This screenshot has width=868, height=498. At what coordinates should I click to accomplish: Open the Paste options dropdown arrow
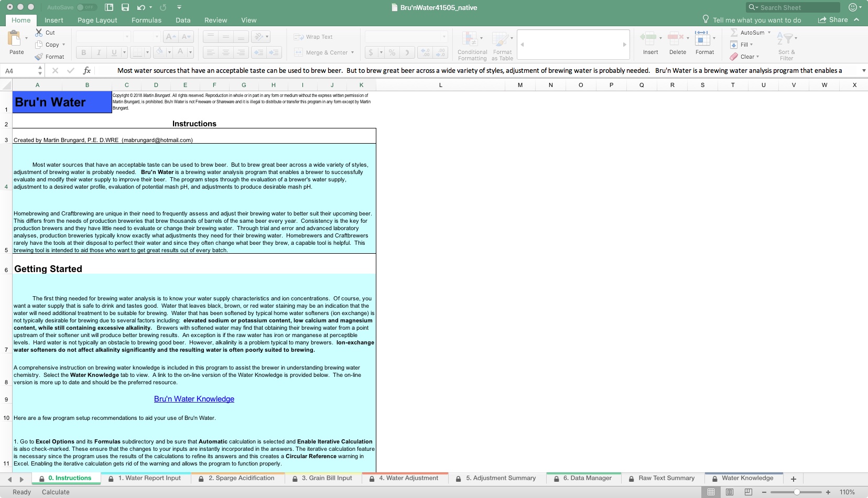[26, 38]
